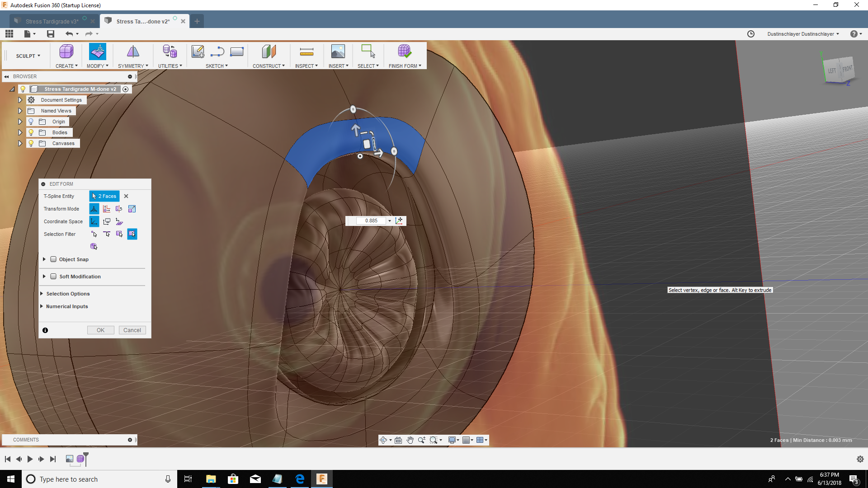Screen dimensions: 868x488
Task: Select the Symmetry mirror icon
Action: pyautogui.click(x=133, y=52)
